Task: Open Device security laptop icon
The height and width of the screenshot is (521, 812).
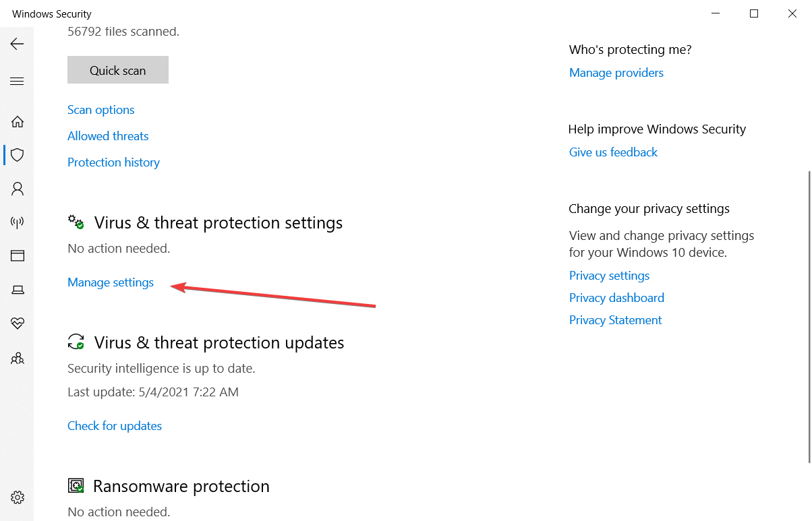Action: point(18,290)
